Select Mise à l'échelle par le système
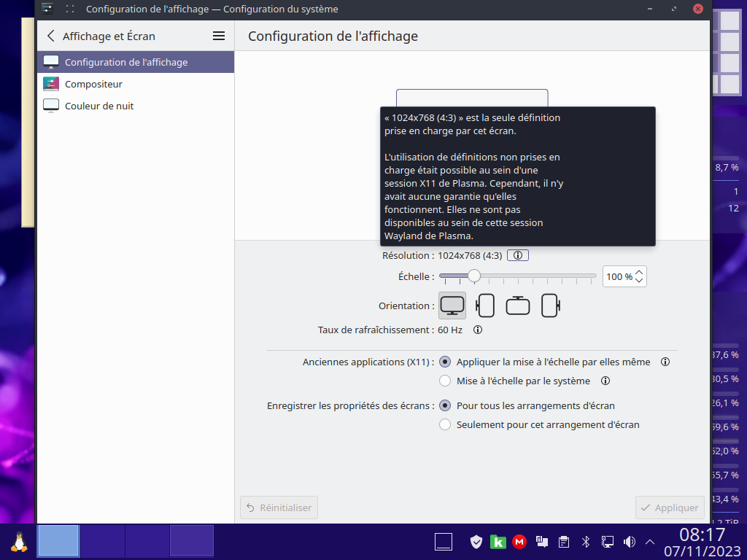Image resolution: width=747 pixels, height=560 pixels. pos(514,381)
